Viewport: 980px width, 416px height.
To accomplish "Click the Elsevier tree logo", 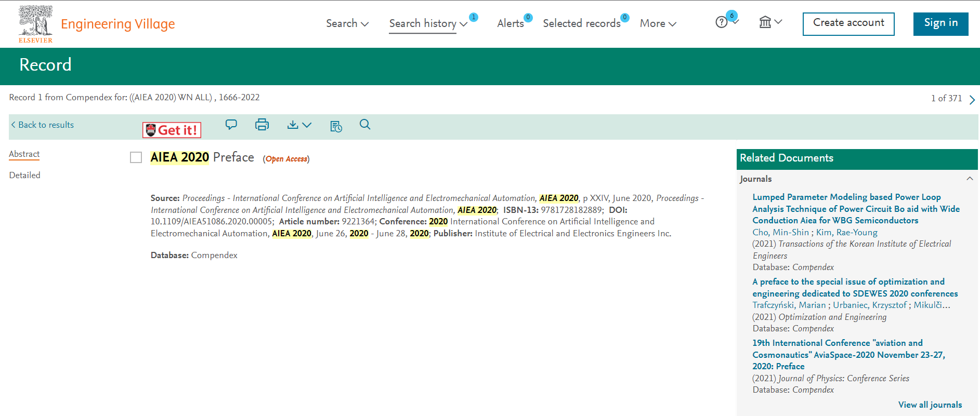I will pos(36,24).
